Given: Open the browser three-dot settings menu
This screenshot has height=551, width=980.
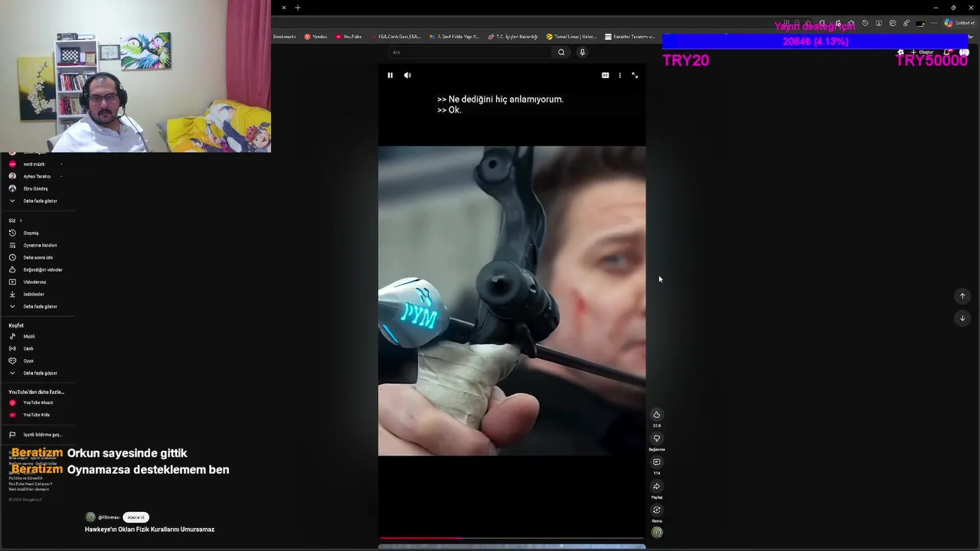Looking at the screenshot, I should coord(934,23).
